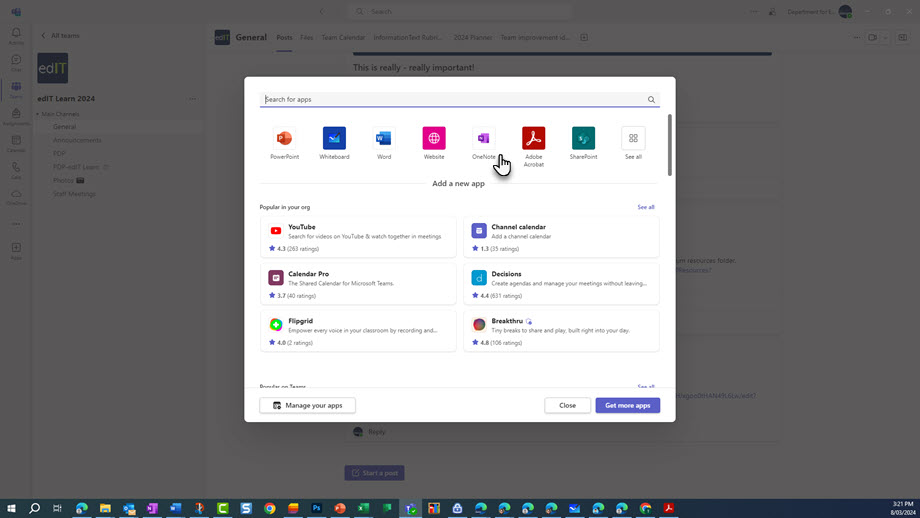Open the YouTube app card
Screen dimensions: 920x518
point(358,237)
